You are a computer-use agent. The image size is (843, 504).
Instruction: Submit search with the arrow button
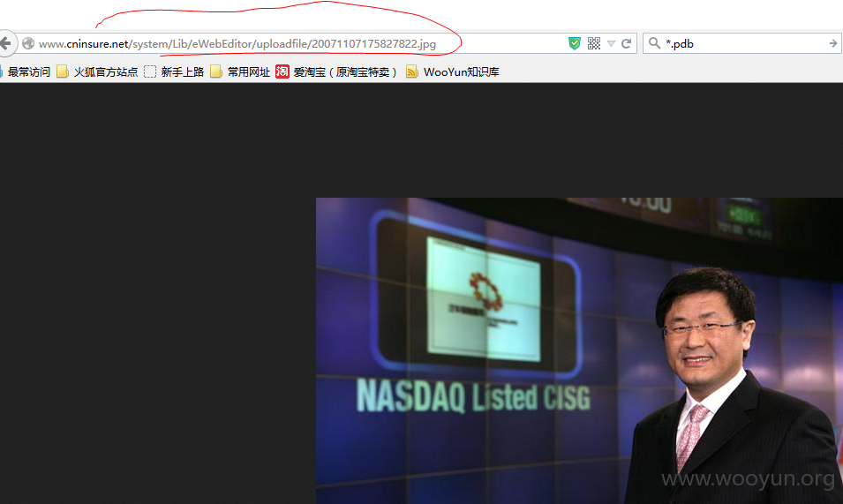(x=832, y=43)
